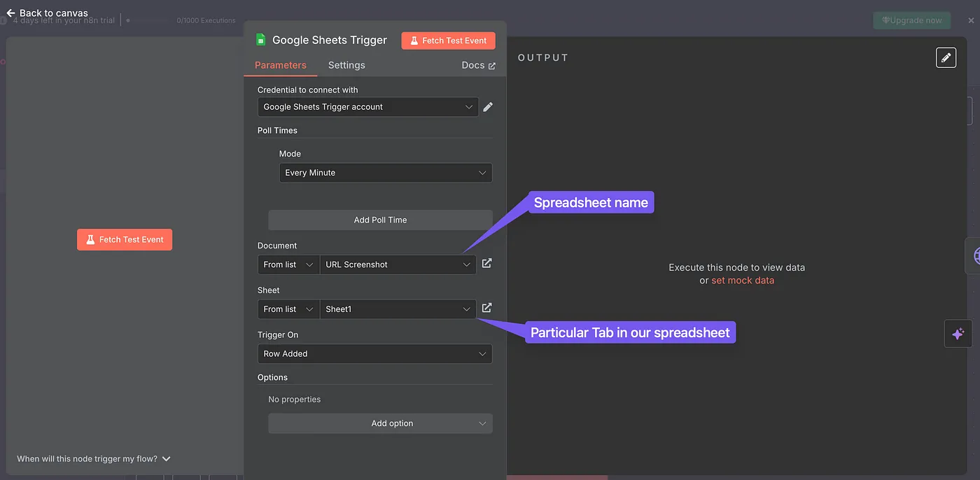Open the Docs link
980x480 pixels.
pyautogui.click(x=478, y=65)
